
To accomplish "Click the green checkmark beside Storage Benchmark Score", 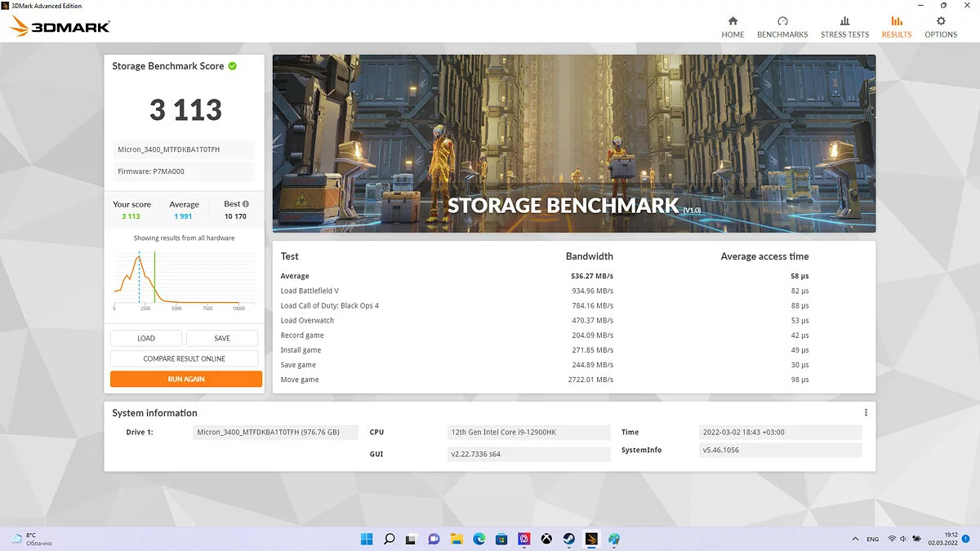I will pos(233,66).
